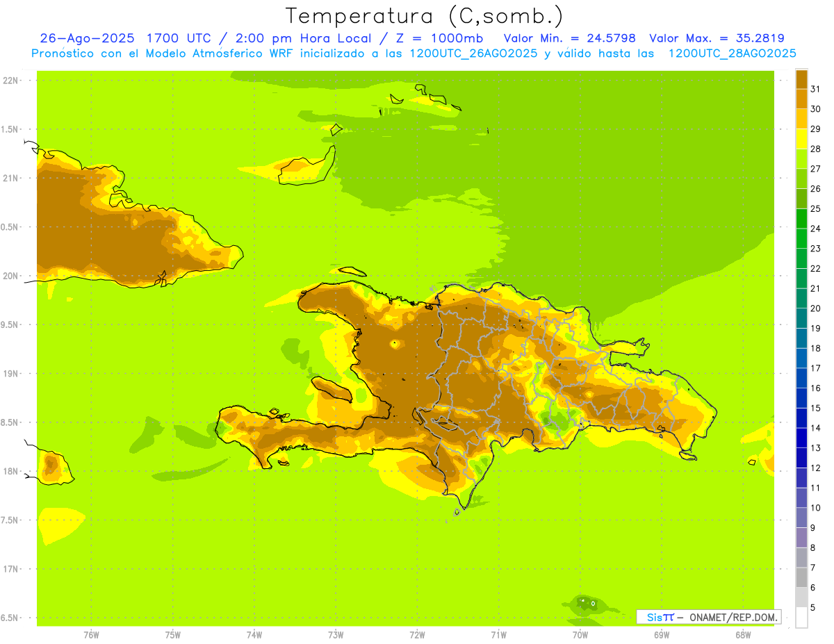Click the legend value 20
The width and height of the screenshot is (834, 644).
tap(816, 308)
